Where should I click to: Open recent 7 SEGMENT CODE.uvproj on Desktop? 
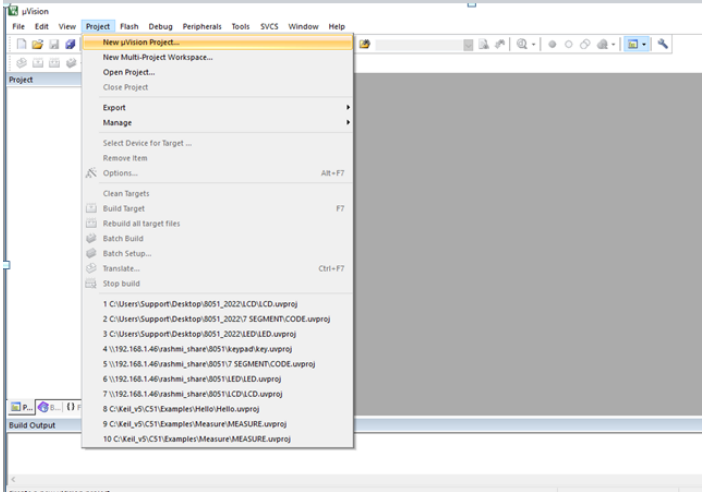tap(215, 318)
